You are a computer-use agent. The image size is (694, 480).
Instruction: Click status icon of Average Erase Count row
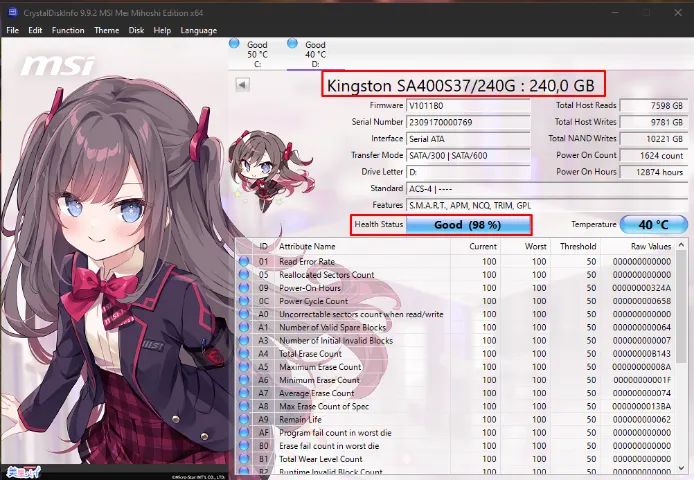[x=243, y=393]
